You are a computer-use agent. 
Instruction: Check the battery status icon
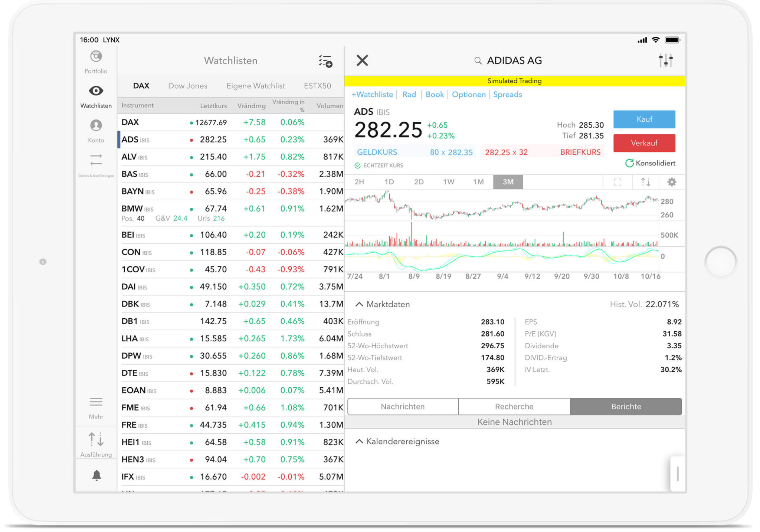(x=672, y=40)
